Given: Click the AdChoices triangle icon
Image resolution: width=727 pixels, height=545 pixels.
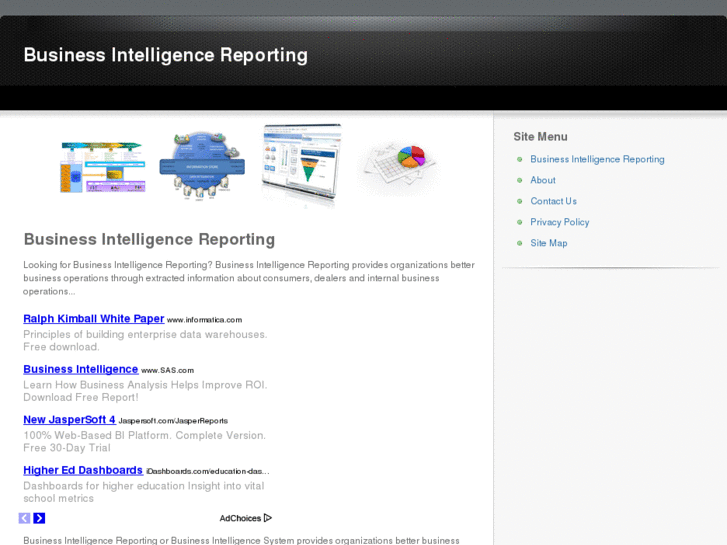Looking at the screenshot, I should [x=268, y=518].
